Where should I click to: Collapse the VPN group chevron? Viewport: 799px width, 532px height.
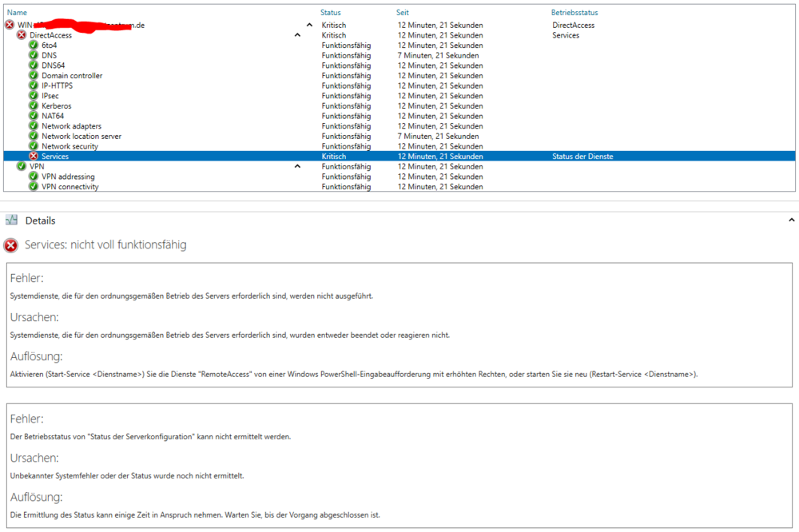point(297,166)
